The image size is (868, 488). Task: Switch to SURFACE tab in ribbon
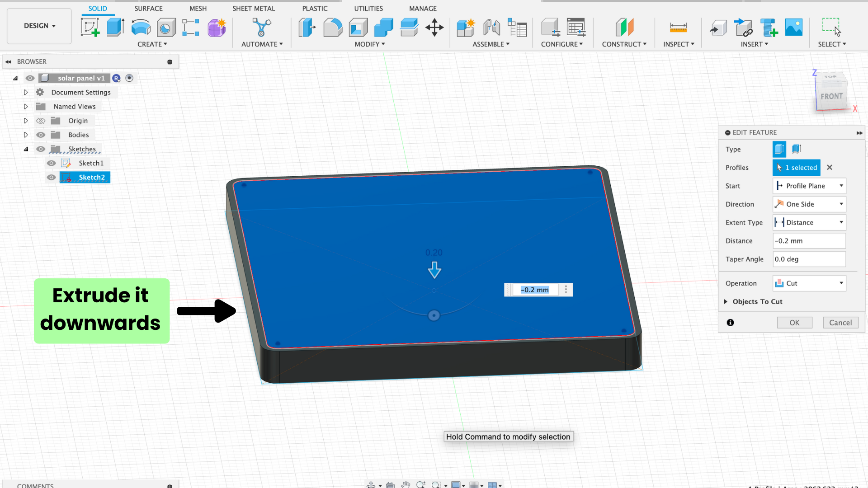coord(148,8)
